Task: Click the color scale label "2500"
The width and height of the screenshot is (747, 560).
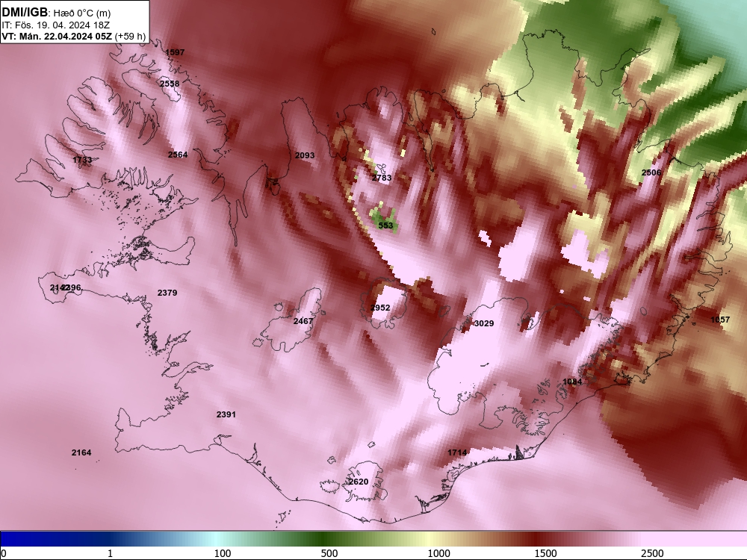Action: point(652,553)
